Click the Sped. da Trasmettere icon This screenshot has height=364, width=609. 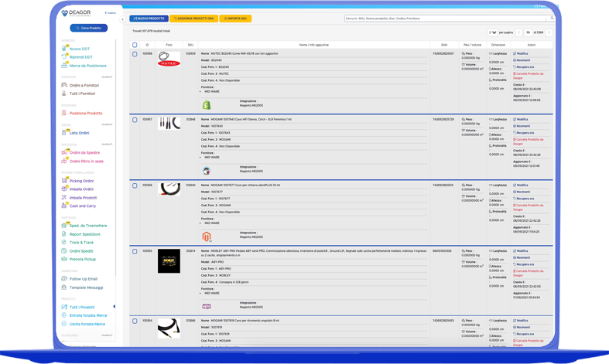point(64,226)
